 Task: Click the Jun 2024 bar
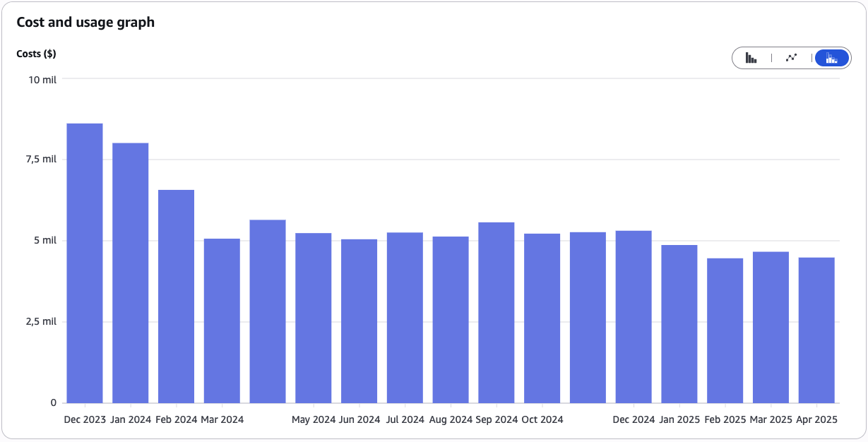(x=359, y=321)
